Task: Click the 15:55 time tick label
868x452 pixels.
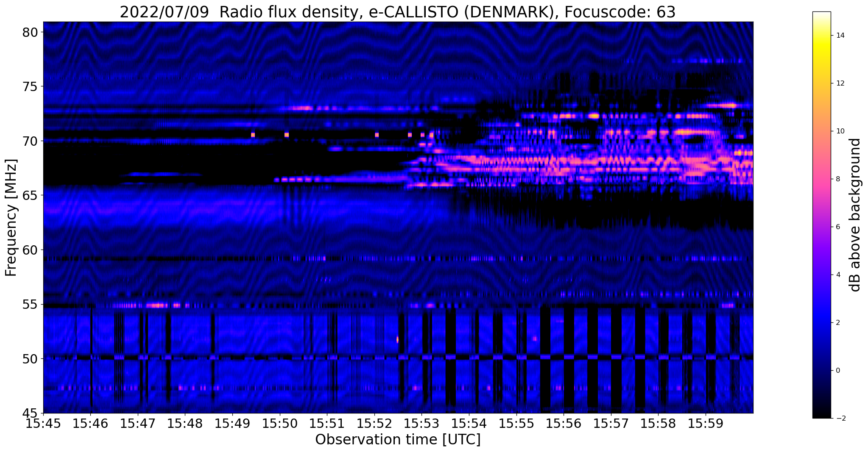Action: coord(516,424)
